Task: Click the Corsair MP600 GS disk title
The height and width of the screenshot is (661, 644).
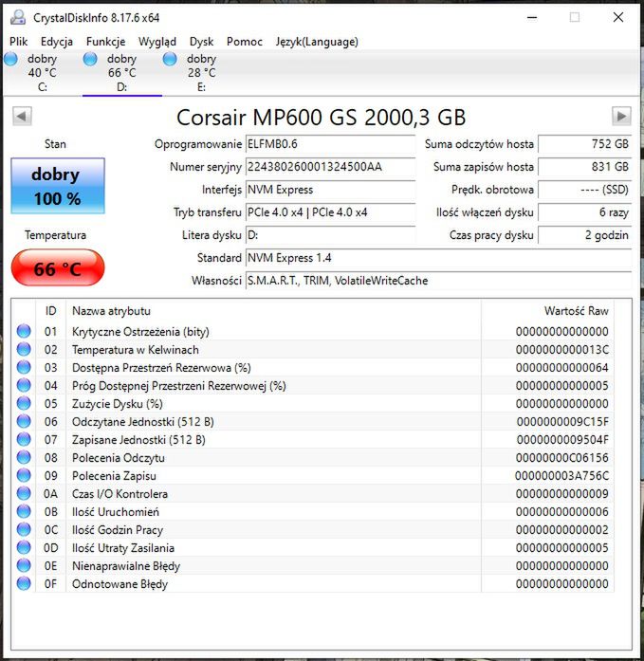Action: pos(322,117)
